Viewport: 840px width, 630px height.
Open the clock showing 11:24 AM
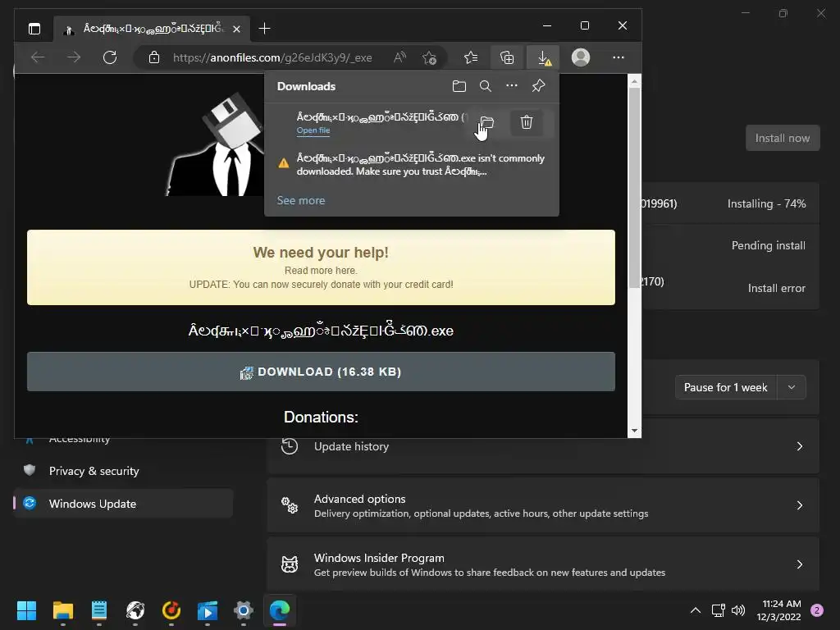point(779,610)
